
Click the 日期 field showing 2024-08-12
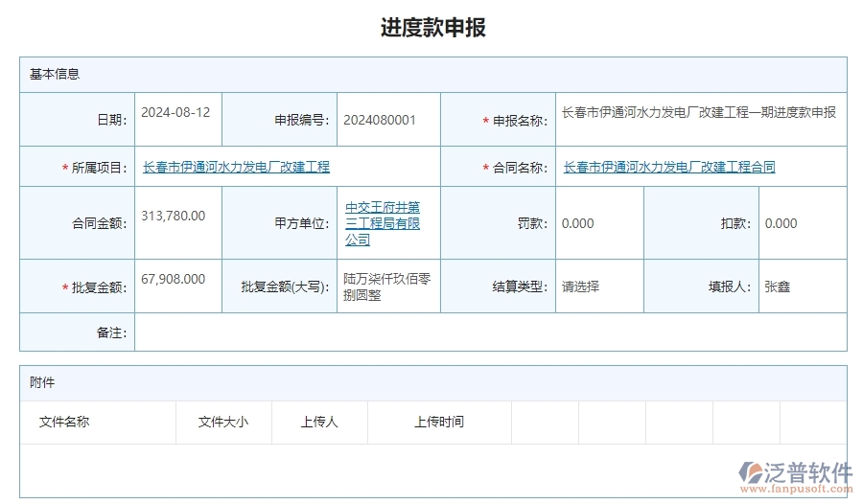tap(175, 112)
